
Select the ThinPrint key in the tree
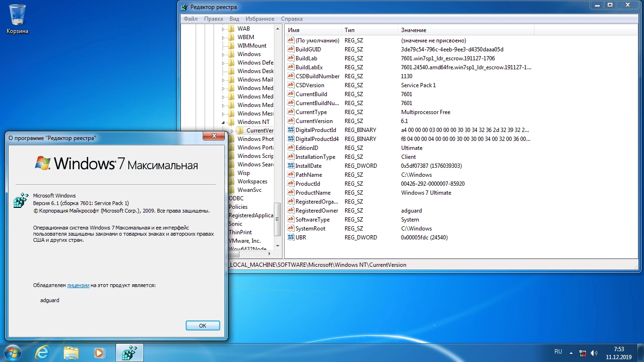click(240, 232)
